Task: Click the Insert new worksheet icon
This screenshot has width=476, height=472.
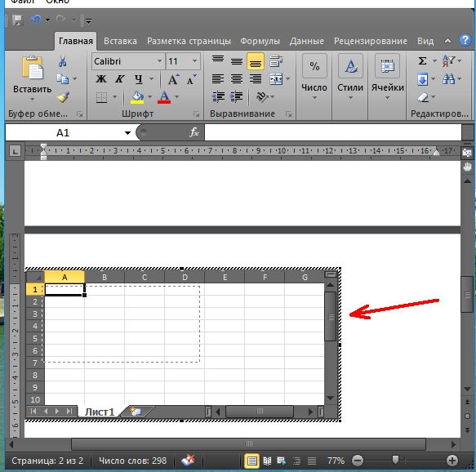Action: pyautogui.click(x=136, y=412)
